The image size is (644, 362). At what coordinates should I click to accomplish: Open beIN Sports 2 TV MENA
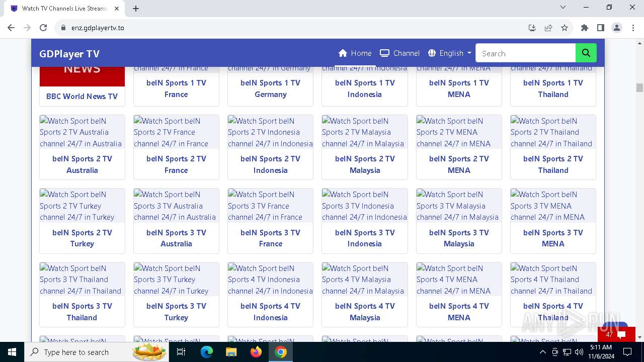459,164
